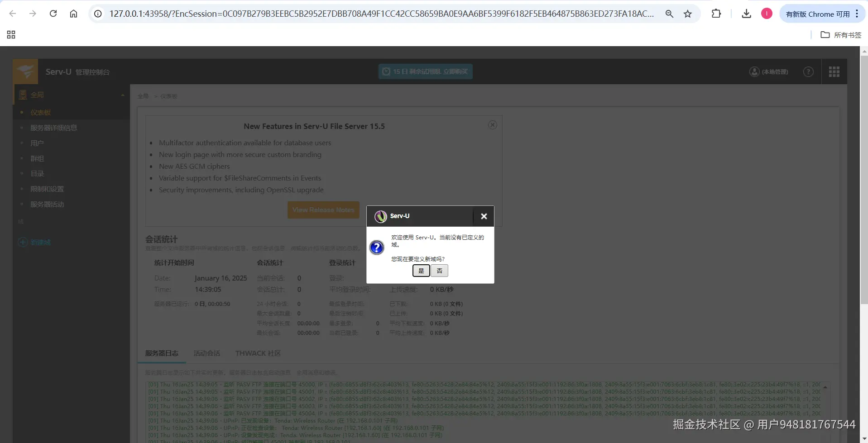Screen dimensions: 868x443
Task: Click the Serv-U dialog logo icon
Action: click(x=380, y=216)
